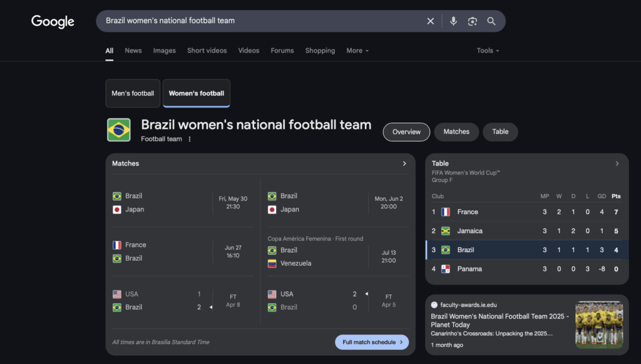Clear the search box with the X icon
This screenshot has width=641, height=364.
[x=431, y=21]
